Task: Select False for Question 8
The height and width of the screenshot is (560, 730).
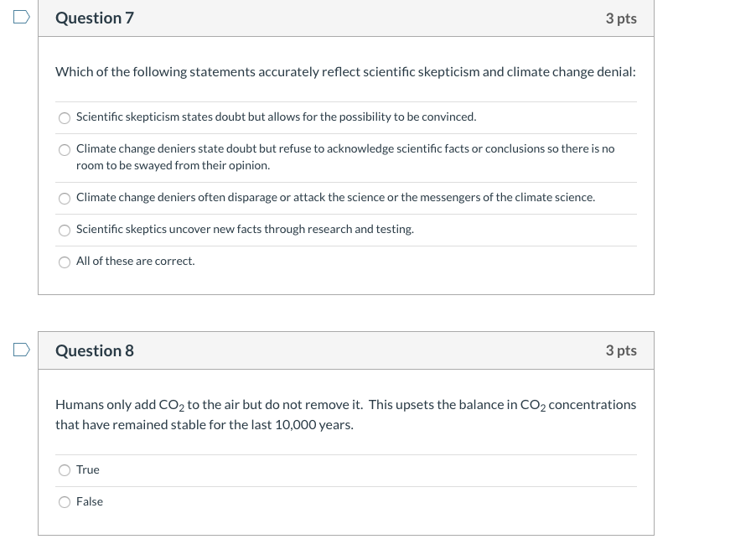Action: tap(65, 501)
